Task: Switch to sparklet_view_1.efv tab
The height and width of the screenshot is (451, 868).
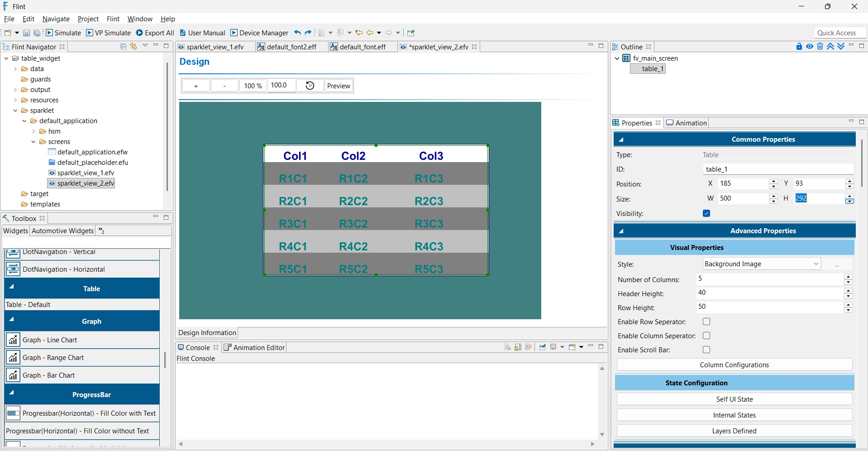Action: [x=215, y=47]
